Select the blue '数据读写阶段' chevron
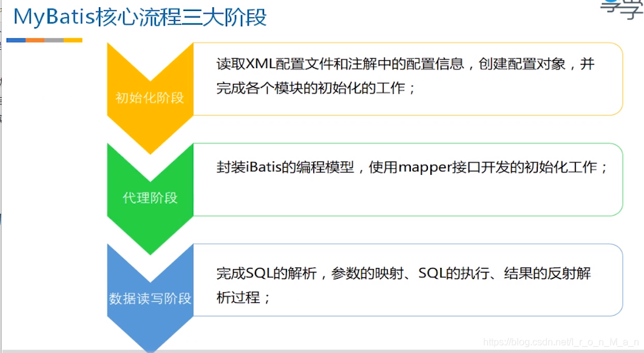The image size is (644, 353). click(x=151, y=298)
